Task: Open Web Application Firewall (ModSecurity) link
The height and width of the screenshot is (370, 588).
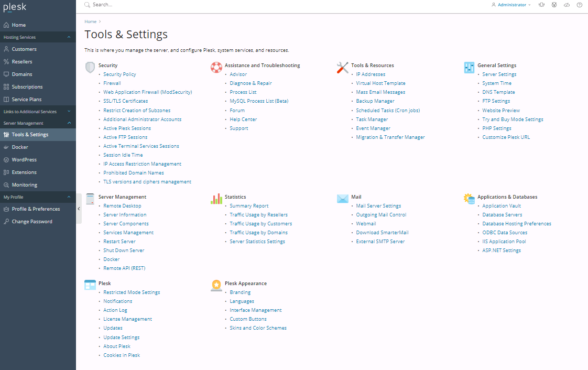Action: (148, 92)
